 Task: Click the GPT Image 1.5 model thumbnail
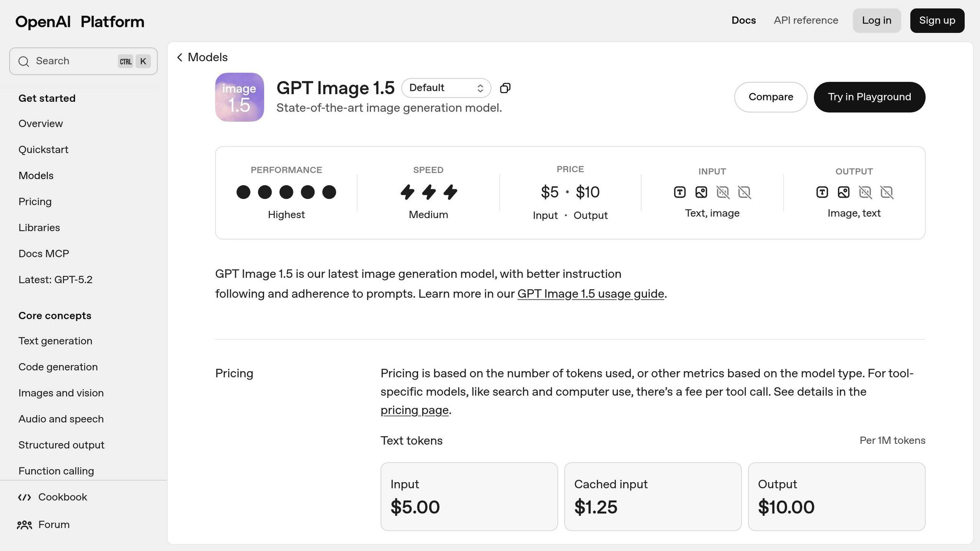(239, 97)
